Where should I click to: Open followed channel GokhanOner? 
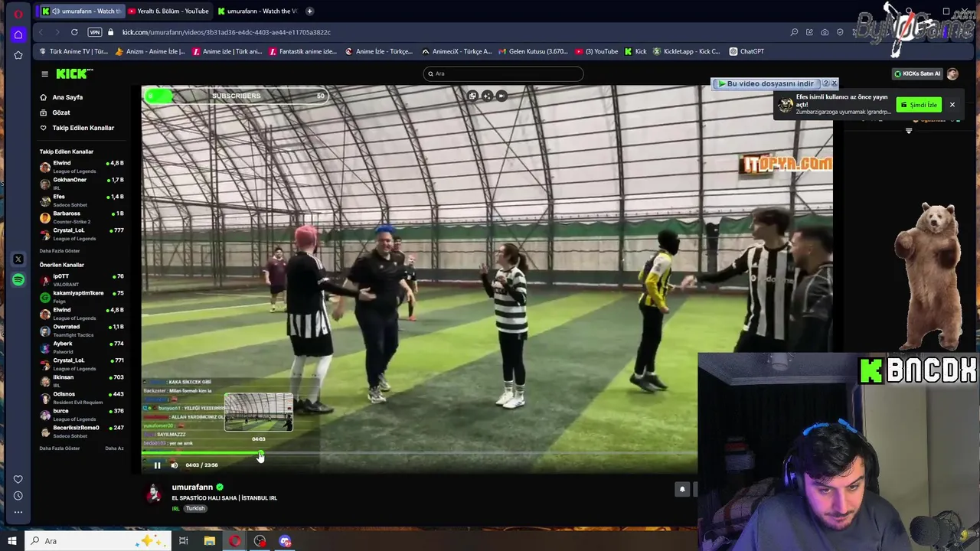pos(82,183)
